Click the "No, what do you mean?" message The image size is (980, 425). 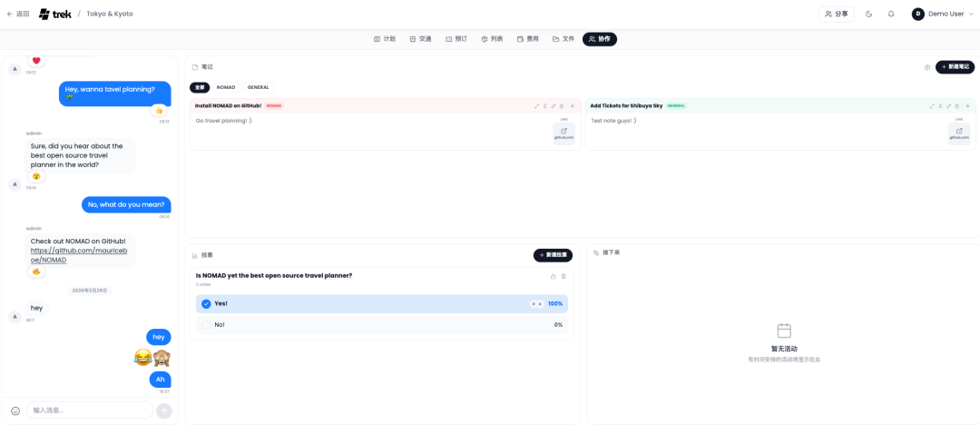(x=126, y=204)
